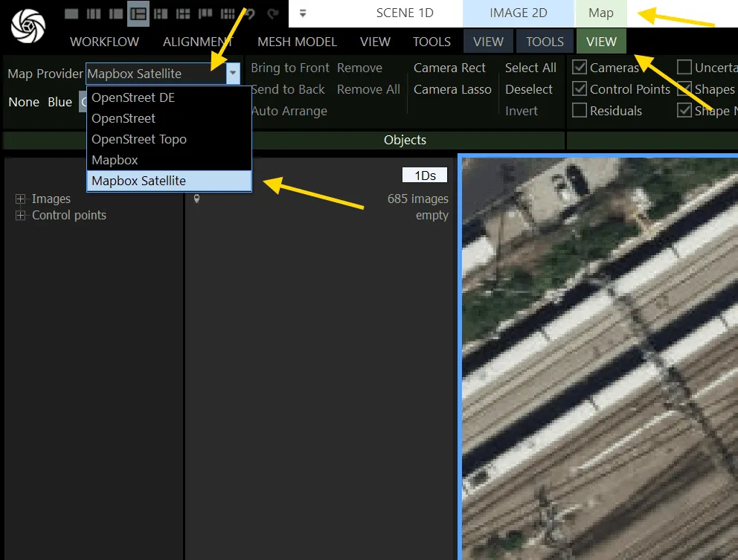
Task: Open the VIEW tab under IMAGE 2D
Action: [489, 42]
